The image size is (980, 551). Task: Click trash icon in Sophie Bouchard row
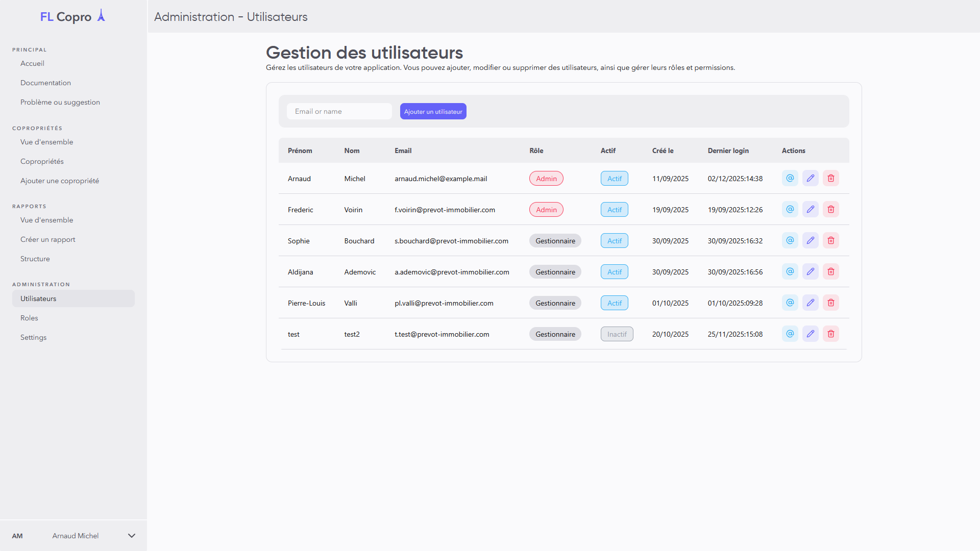click(x=830, y=240)
